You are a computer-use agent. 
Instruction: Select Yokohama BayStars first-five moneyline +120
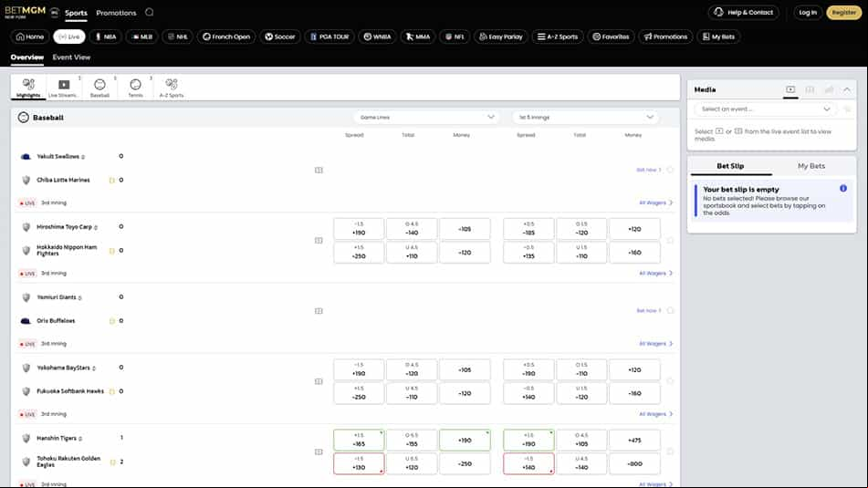coord(634,369)
